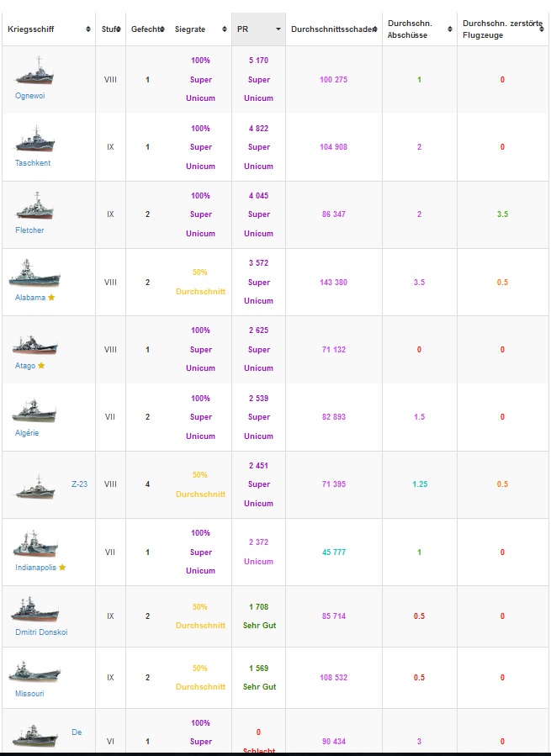The height and width of the screenshot is (756, 551).
Task: Sort by Durchschn. zerstörte Flugzeuge column
Action: point(502,29)
